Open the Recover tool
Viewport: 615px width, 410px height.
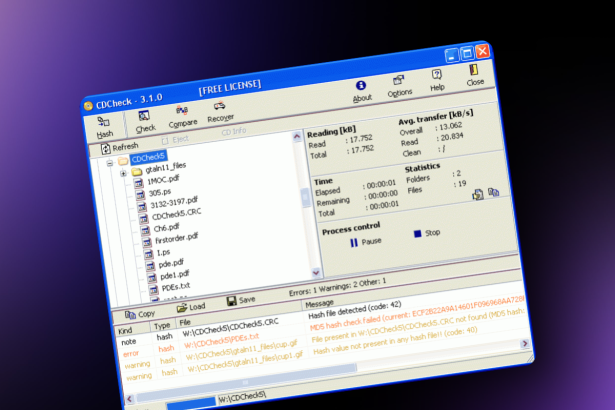[220, 112]
